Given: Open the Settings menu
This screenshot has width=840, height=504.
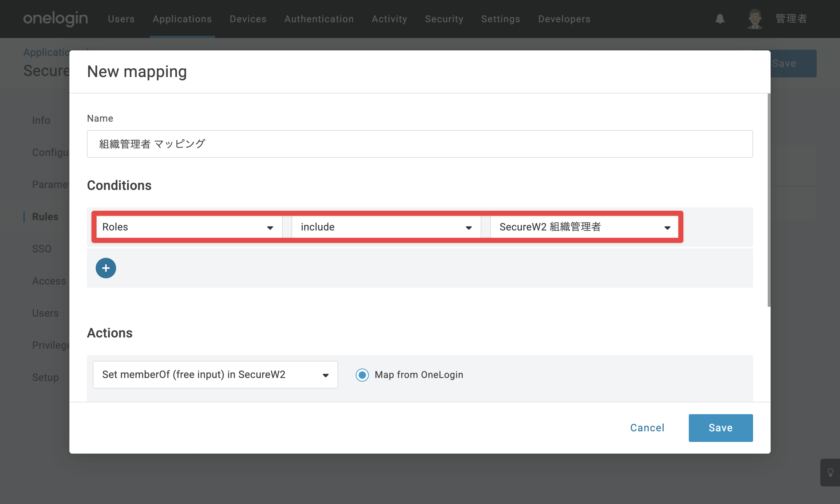Looking at the screenshot, I should [x=501, y=19].
